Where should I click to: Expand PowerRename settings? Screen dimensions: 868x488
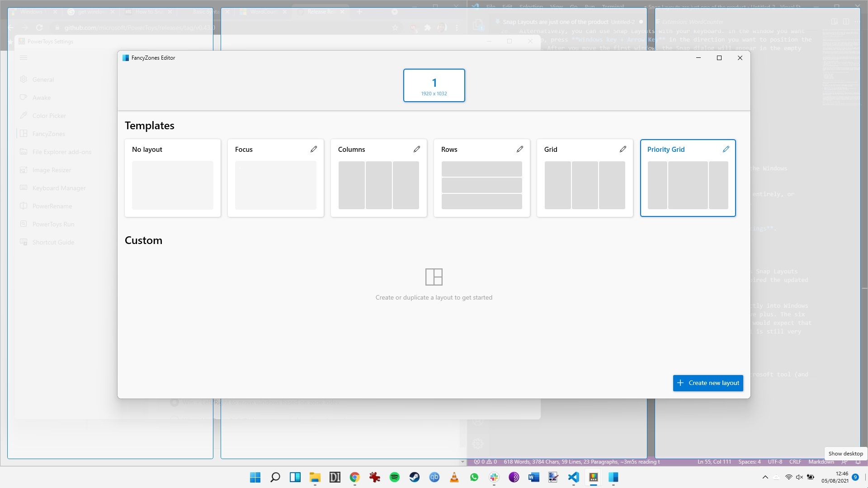click(52, 206)
